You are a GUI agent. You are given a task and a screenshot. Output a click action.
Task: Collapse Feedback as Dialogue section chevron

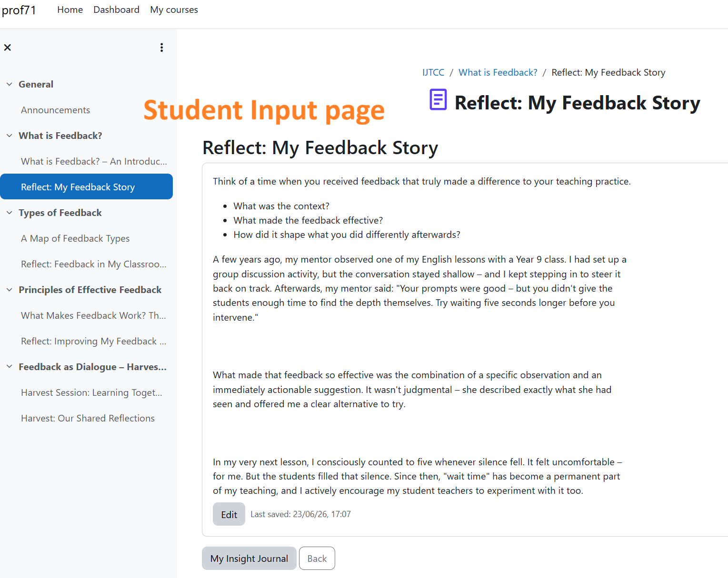(x=10, y=367)
